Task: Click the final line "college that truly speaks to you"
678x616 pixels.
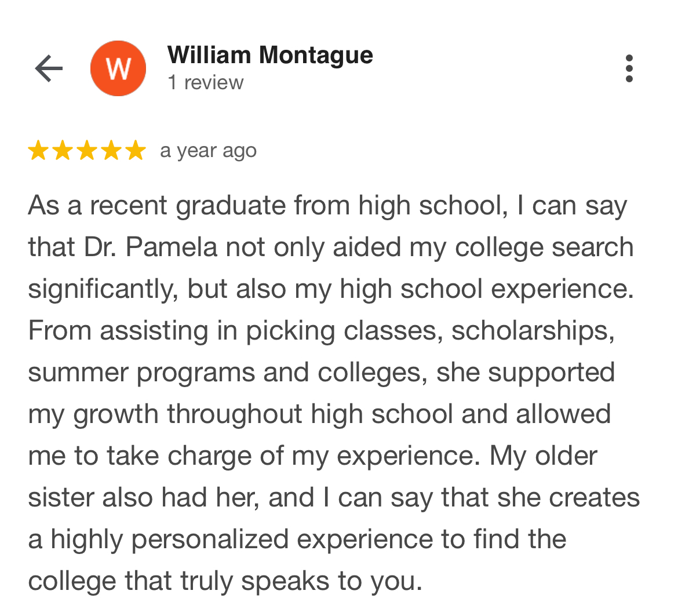Action: [x=225, y=581]
